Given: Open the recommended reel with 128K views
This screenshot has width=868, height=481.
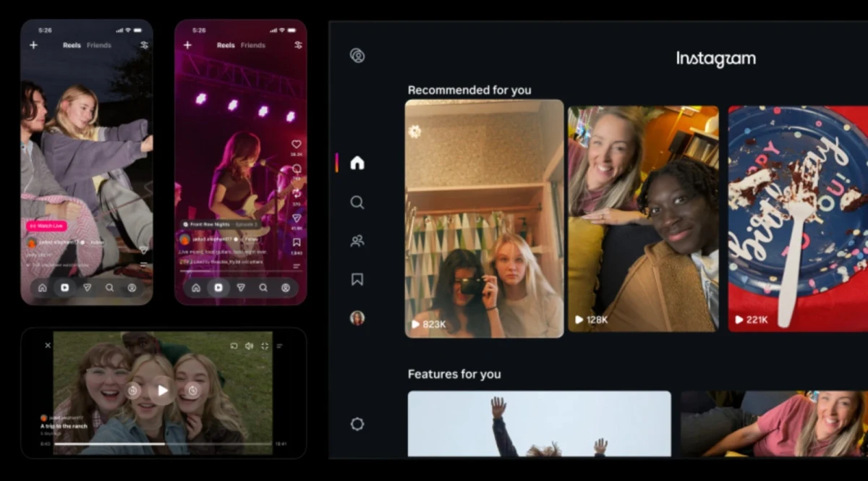Looking at the screenshot, I should (x=643, y=218).
